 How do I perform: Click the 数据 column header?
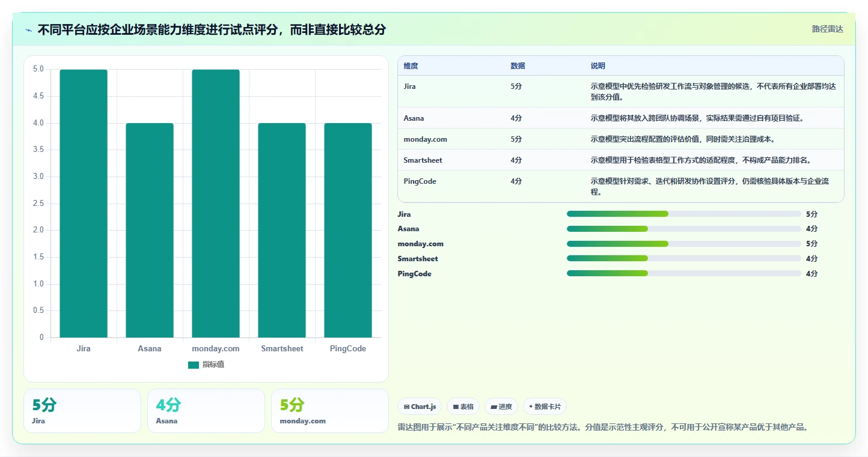tap(518, 66)
